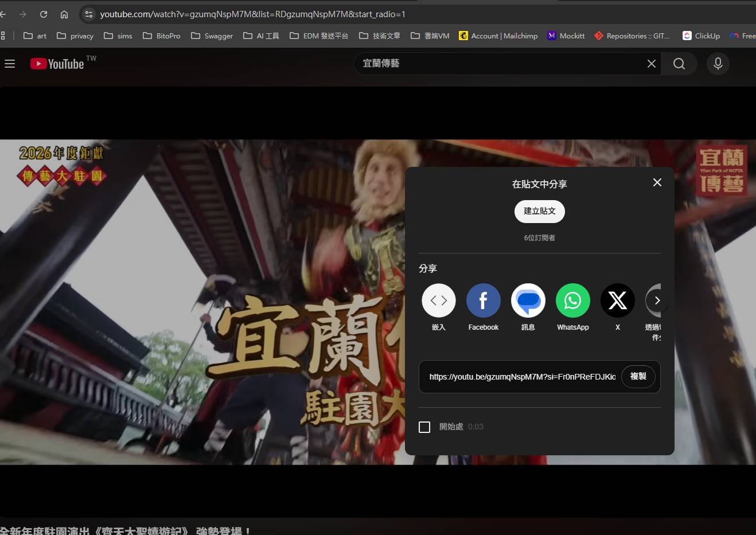Screen dimensions: 756x535
Task: Copy the link with the 複製 button
Action: tap(638, 376)
